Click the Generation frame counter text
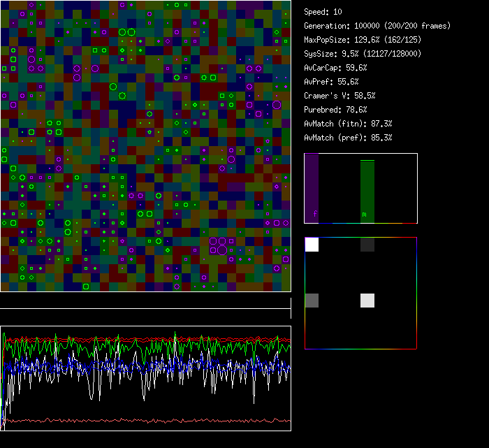This screenshot has height=448, width=489. coord(377,26)
